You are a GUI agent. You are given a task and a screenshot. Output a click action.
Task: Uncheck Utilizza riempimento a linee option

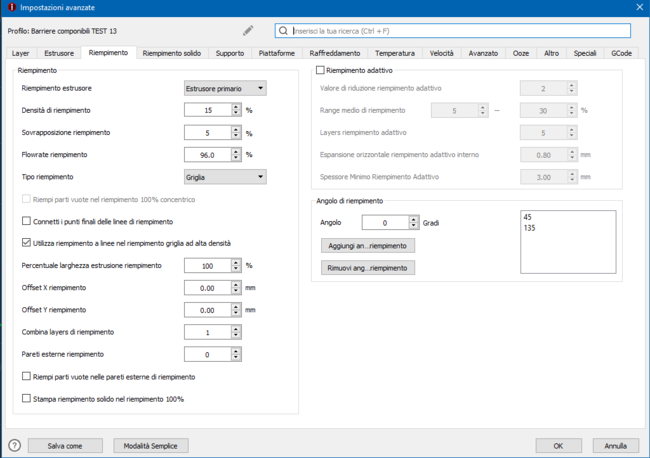tap(27, 242)
